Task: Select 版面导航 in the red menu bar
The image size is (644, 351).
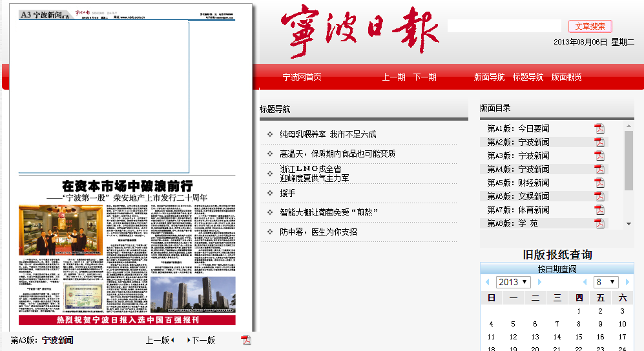Action: (x=489, y=77)
